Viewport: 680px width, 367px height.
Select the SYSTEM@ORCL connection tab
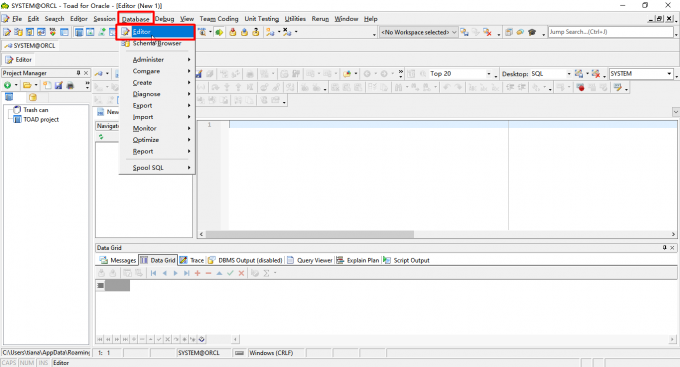[x=30, y=46]
